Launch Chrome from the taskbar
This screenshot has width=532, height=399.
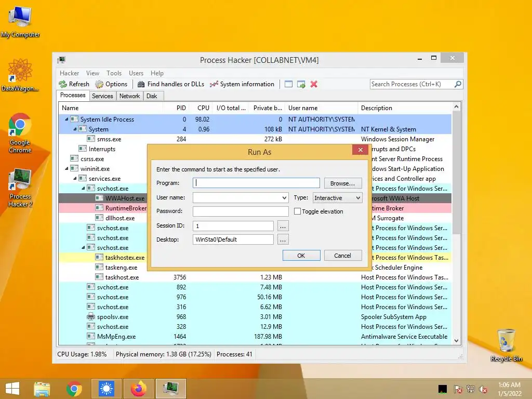tap(74, 389)
